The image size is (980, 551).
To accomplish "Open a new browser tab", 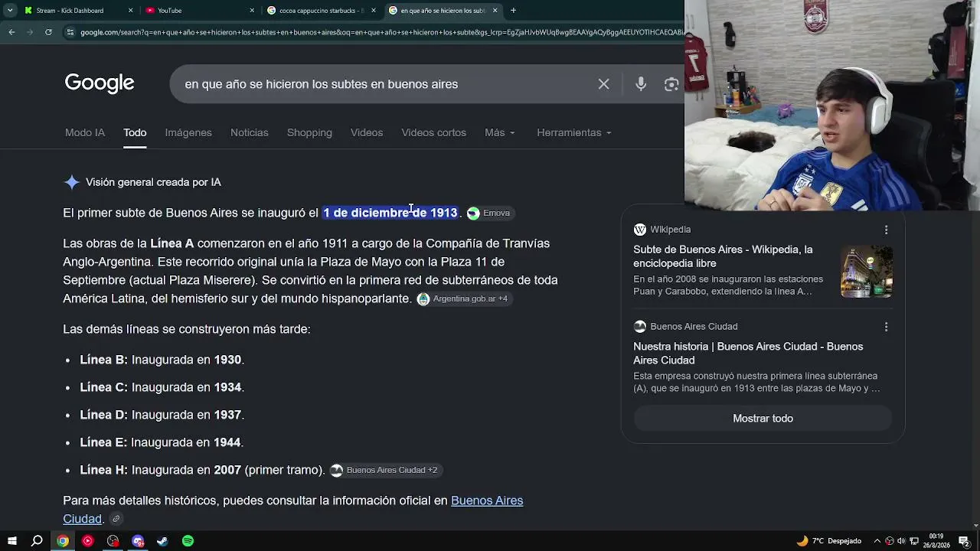I will (513, 11).
